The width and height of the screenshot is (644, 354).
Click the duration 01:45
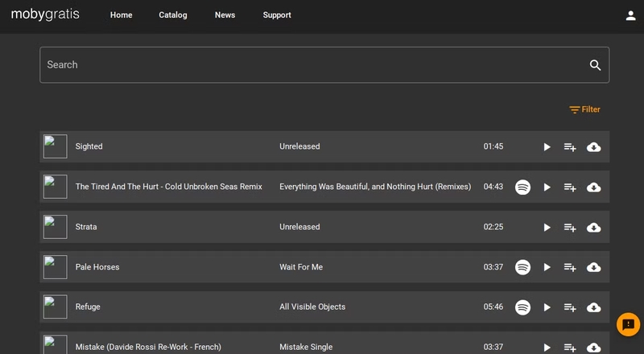pyautogui.click(x=493, y=146)
